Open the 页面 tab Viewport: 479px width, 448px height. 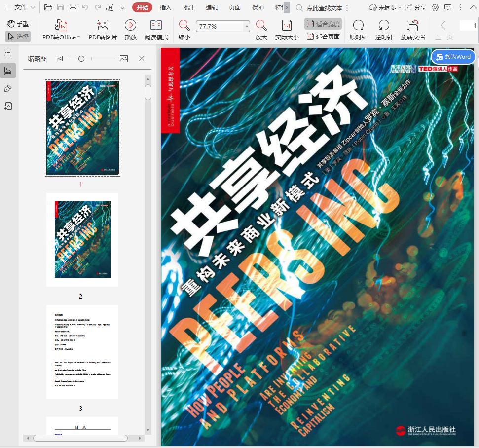click(235, 7)
